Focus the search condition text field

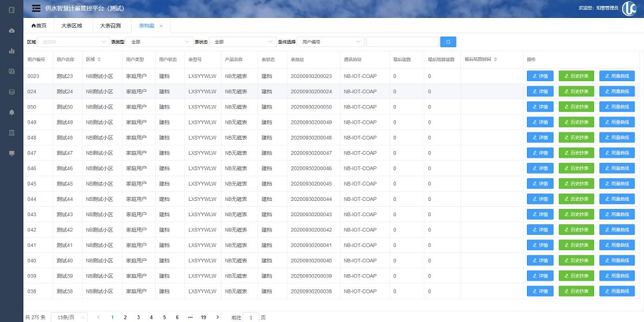[x=402, y=42]
